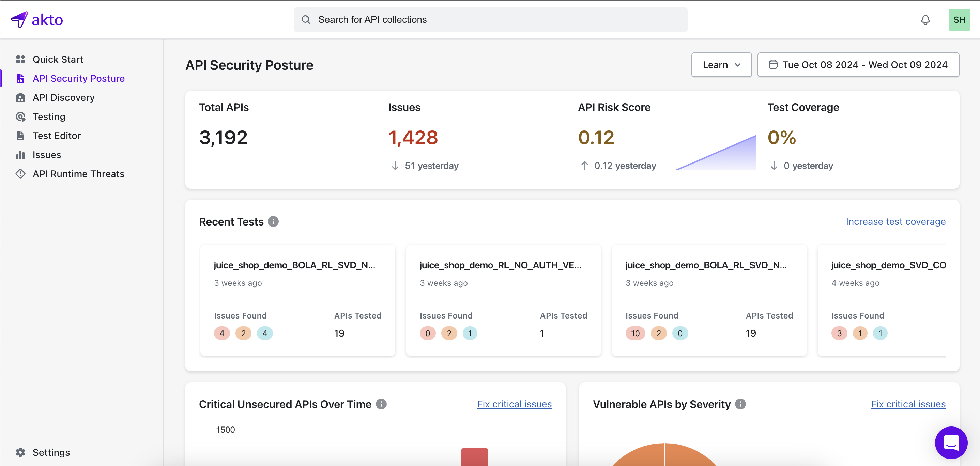Open the date range picker

click(858, 65)
